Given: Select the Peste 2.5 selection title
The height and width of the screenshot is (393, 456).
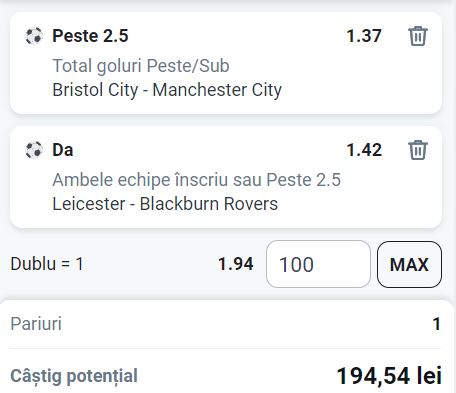Looking at the screenshot, I should pos(90,36).
